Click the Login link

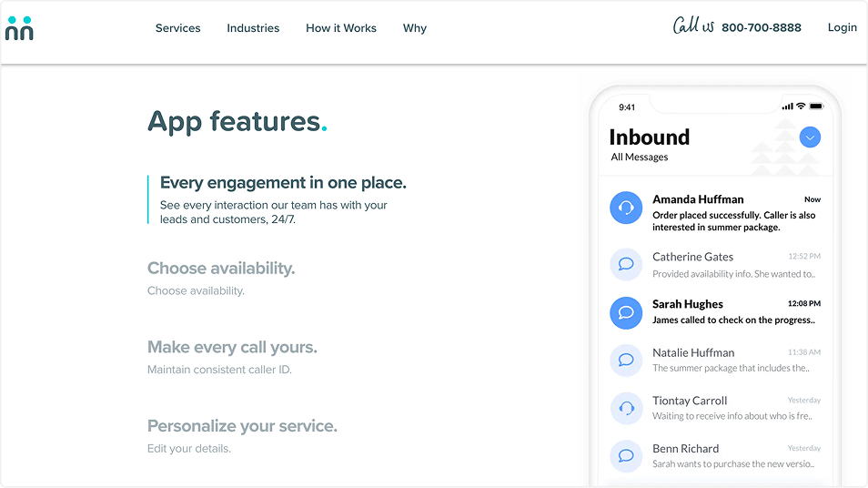[842, 27]
